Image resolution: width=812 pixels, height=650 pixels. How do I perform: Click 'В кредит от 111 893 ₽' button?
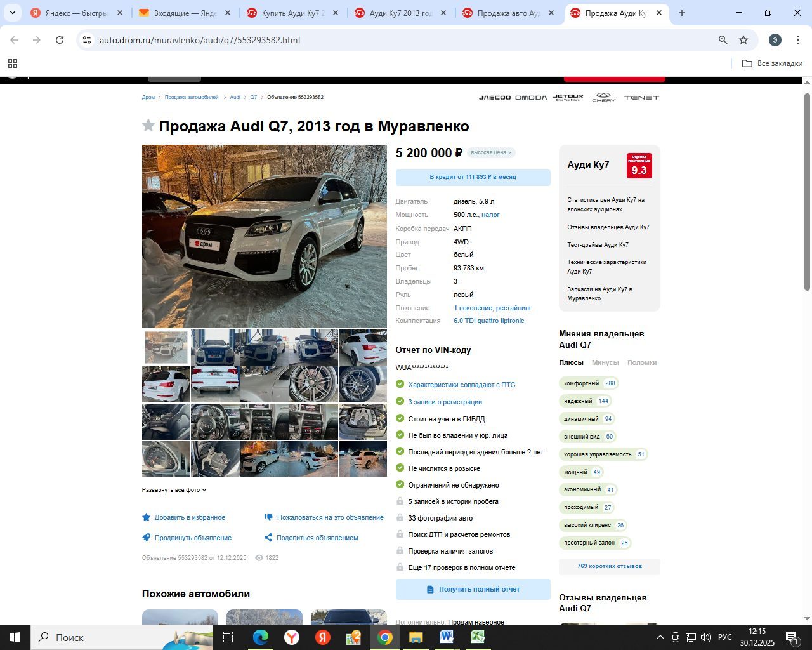[473, 177]
